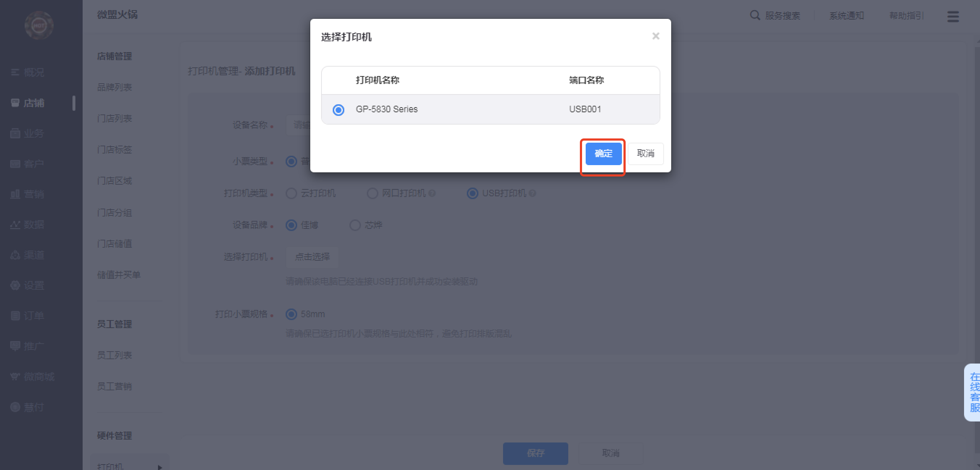Click the 点击选择 printer button
Screen dimensions: 980x470
pyautogui.click(x=312, y=257)
